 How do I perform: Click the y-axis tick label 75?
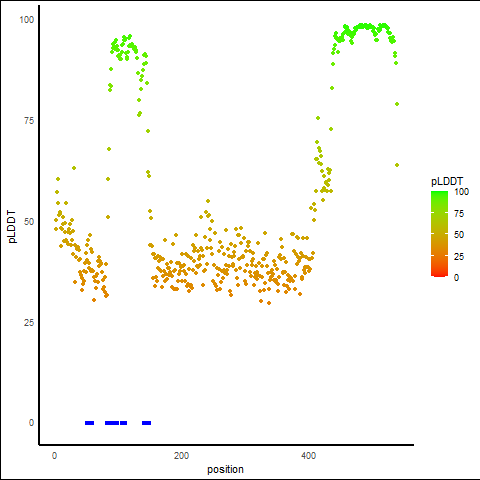click(x=29, y=121)
